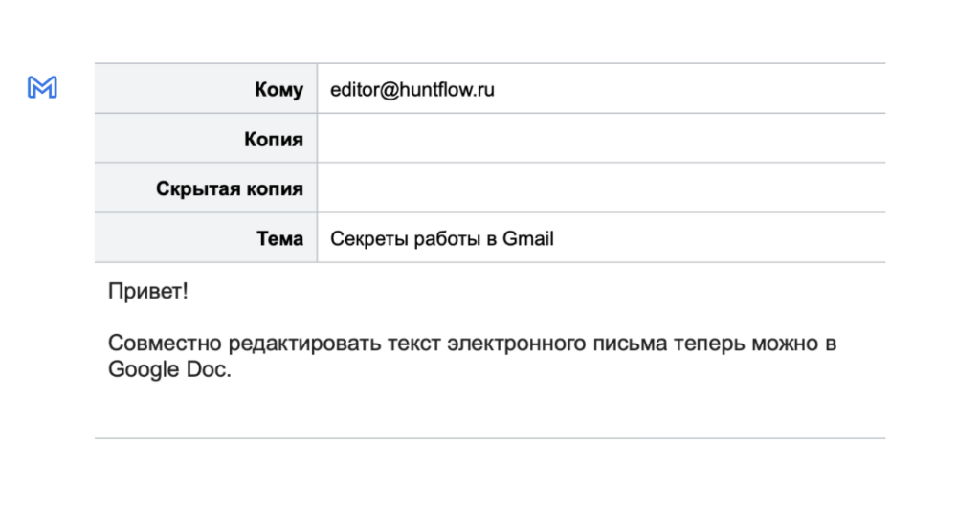Click the Привет! greeting line
Viewport: 980px width, 510px height.
tap(148, 292)
